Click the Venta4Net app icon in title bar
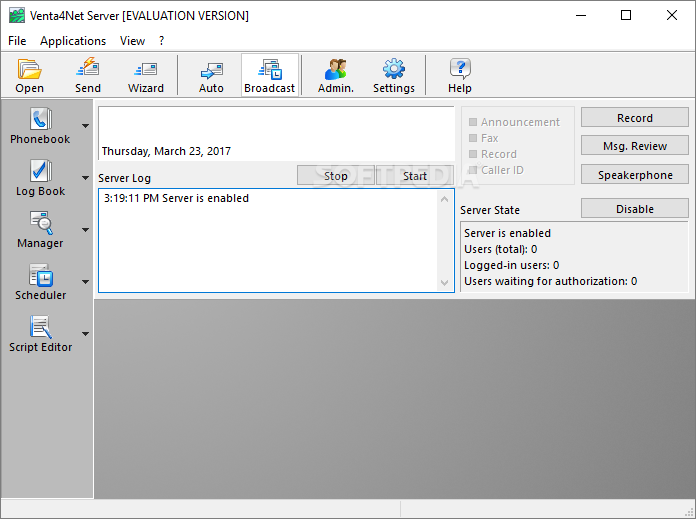 17,16
